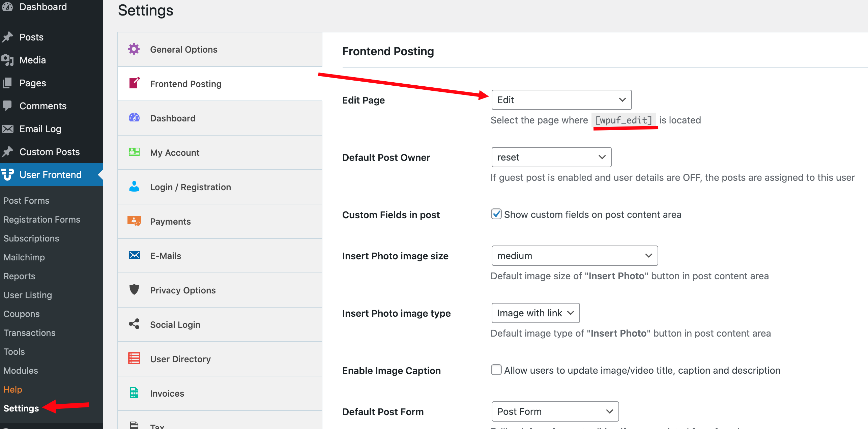The image size is (868, 429).
Task: Open the Default Post Owner dropdown
Action: click(551, 157)
